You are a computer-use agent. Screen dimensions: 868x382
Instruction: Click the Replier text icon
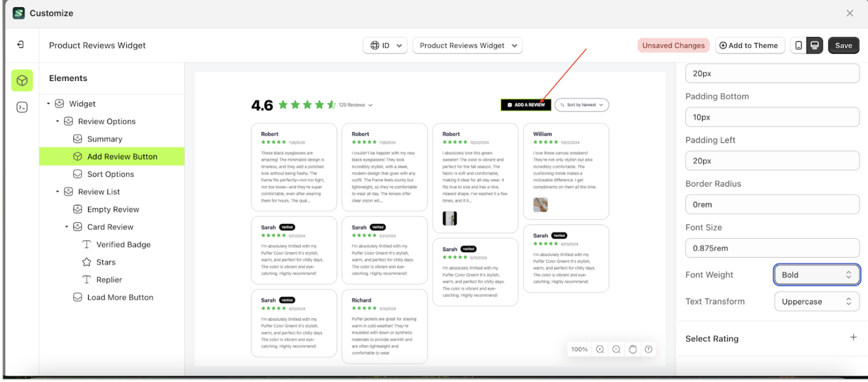click(x=87, y=280)
